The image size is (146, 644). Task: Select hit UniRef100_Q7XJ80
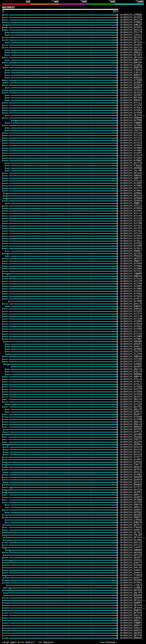[131, 404]
